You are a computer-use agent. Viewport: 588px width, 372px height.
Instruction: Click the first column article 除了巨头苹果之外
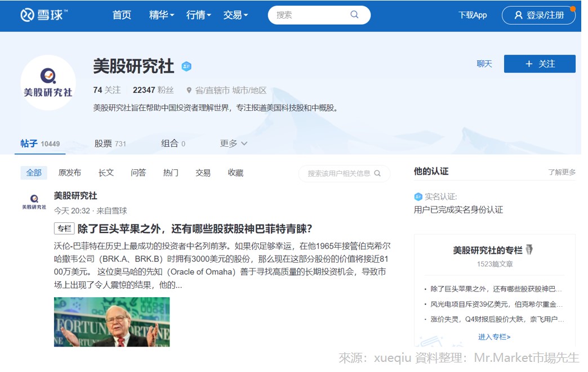pyautogui.click(x=496, y=289)
